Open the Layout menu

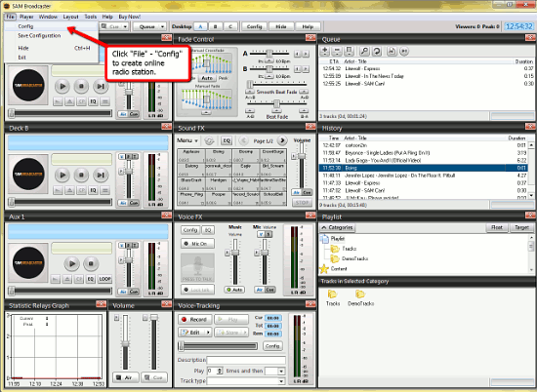(x=71, y=17)
